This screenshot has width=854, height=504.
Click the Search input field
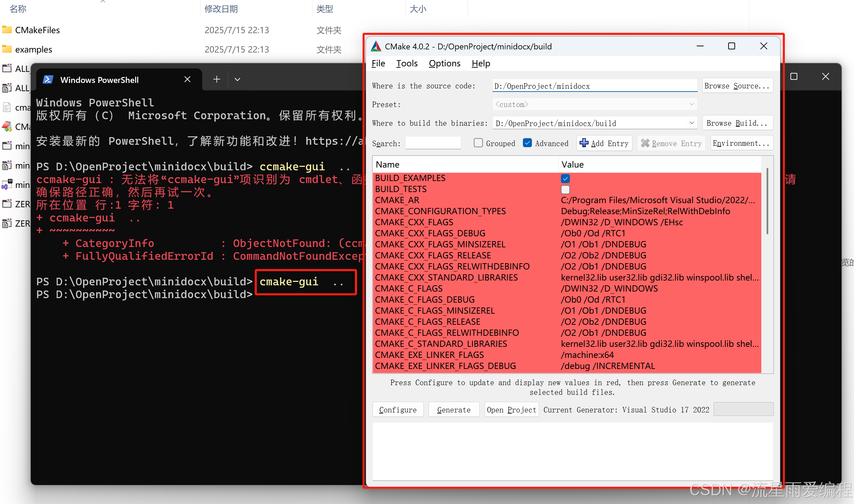(433, 143)
